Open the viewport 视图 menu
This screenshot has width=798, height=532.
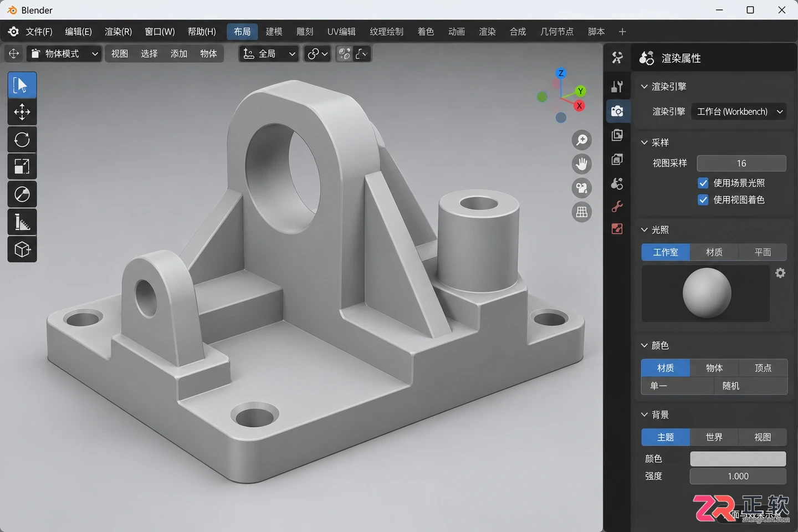point(120,54)
